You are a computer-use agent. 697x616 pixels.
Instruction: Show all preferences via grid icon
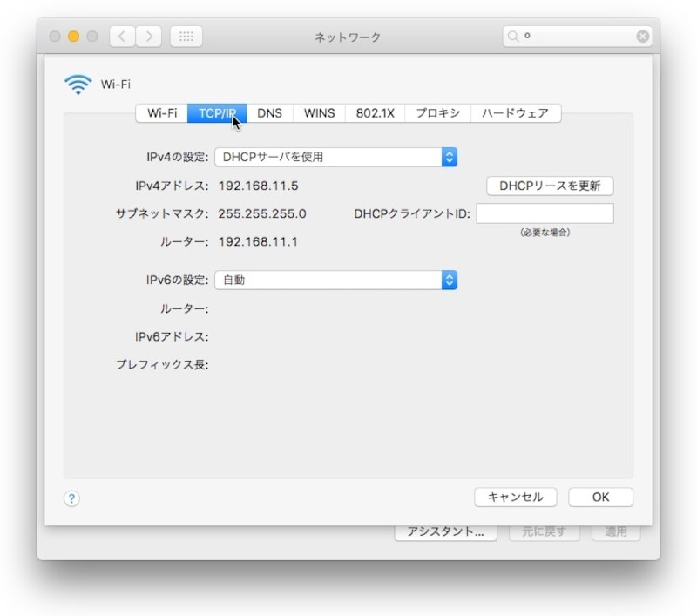[186, 37]
